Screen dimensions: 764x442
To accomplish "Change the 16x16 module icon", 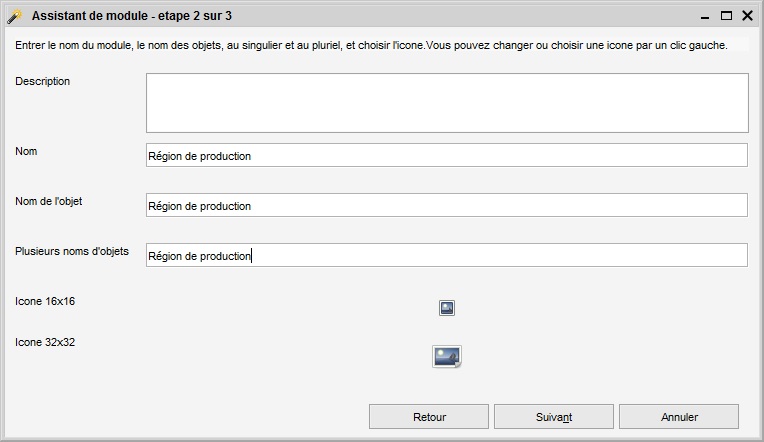I will point(447,308).
